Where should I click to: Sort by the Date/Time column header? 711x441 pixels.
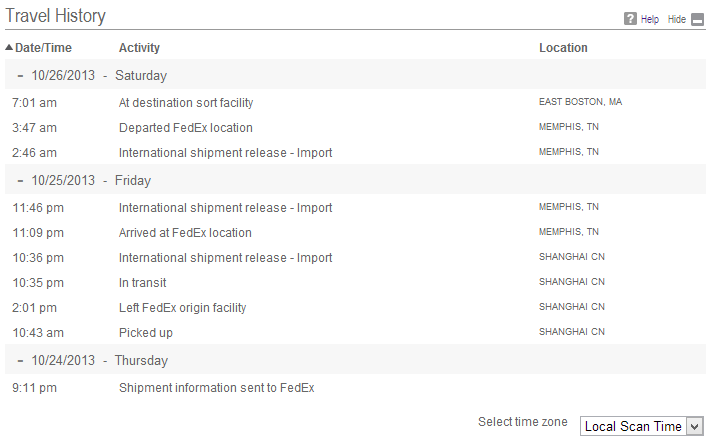[x=43, y=48]
